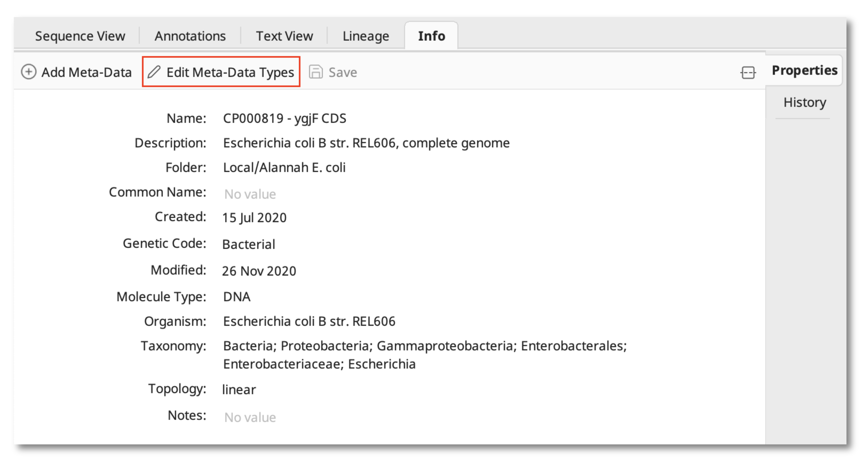Click the Add Meta-Data plus icon

tap(29, 72)
